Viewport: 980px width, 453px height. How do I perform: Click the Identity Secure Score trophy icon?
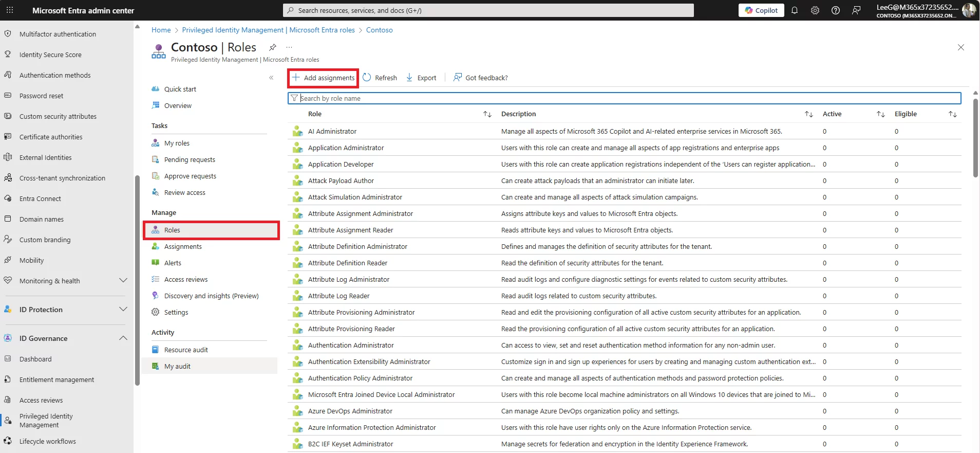click(x=8, y=55)
